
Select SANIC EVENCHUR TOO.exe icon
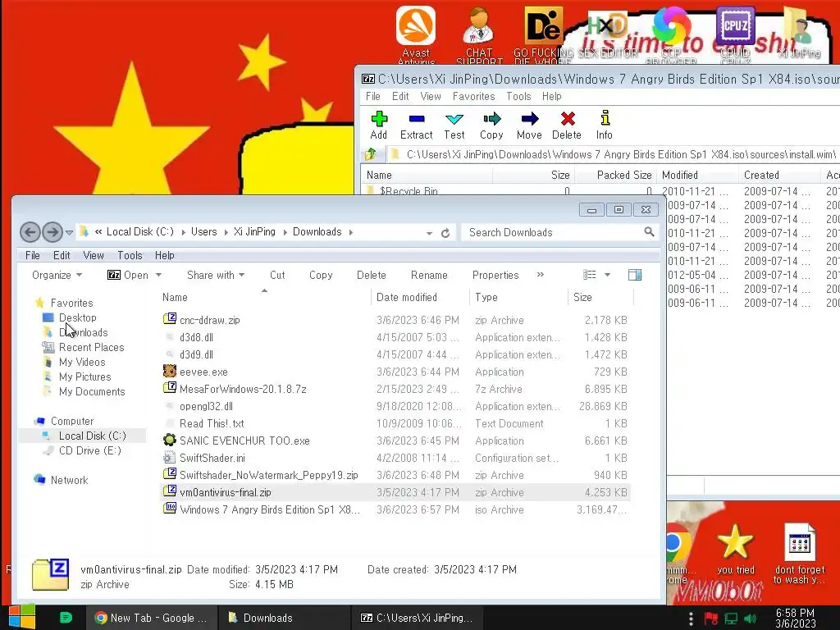[170, 441]
